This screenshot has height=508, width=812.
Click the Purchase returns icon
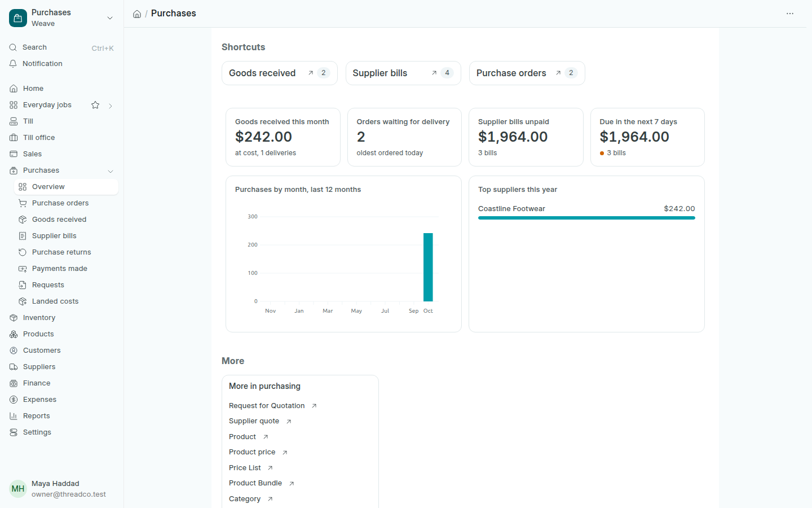(23, 252)
